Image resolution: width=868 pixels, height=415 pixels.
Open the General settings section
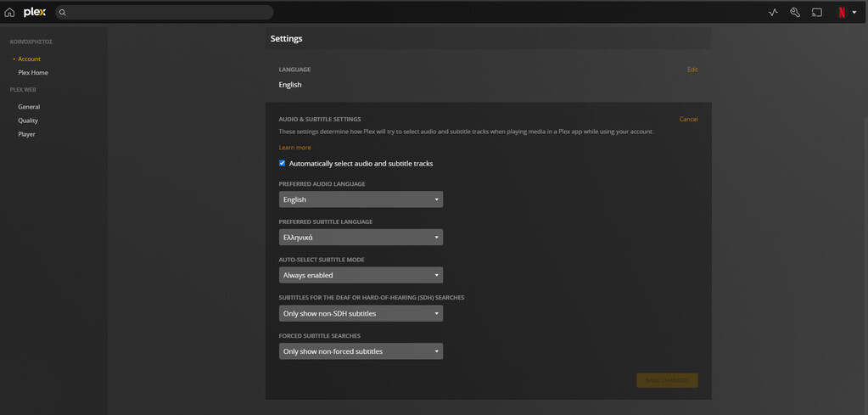click(x=29, y=107)
